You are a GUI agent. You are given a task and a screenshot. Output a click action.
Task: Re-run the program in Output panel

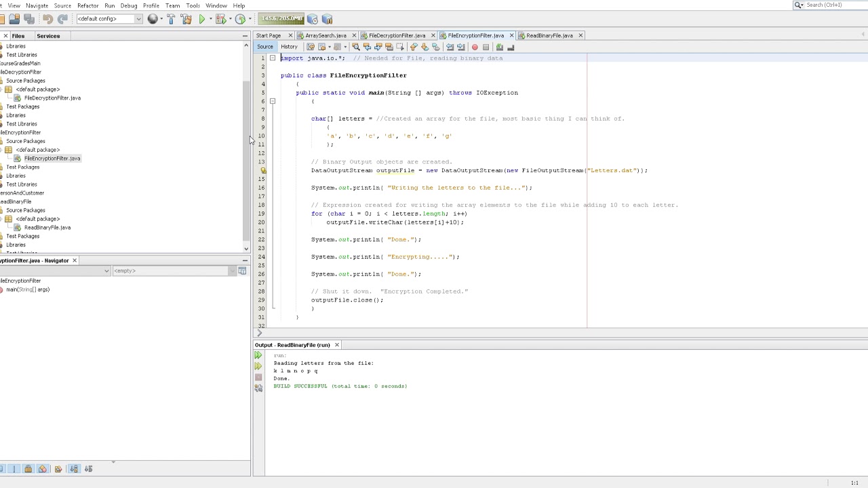[x=258, y=355]
